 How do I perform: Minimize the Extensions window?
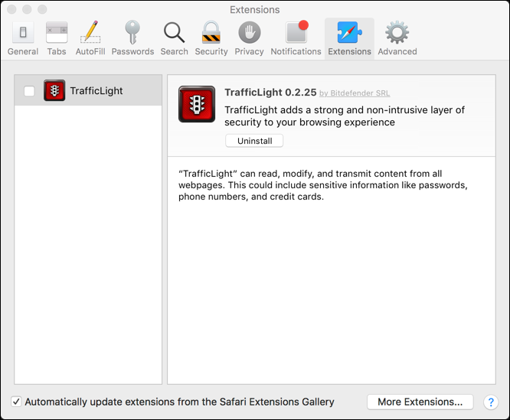pos(27,9)
